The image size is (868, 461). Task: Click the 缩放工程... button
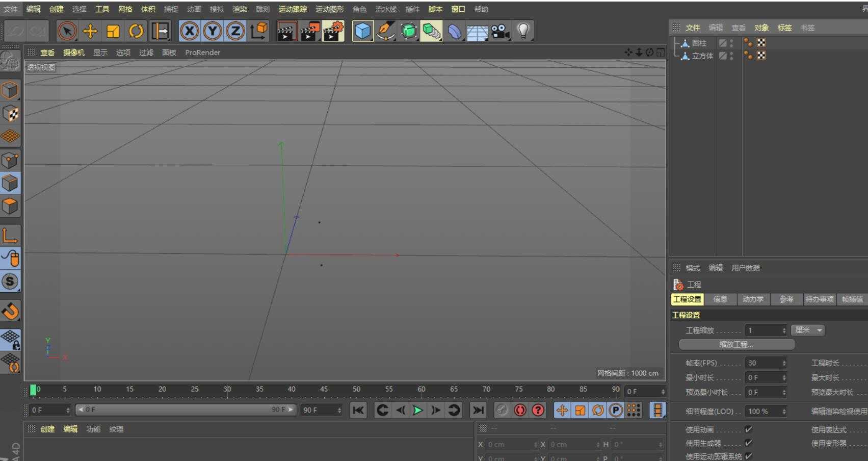[x=737, y=344]
